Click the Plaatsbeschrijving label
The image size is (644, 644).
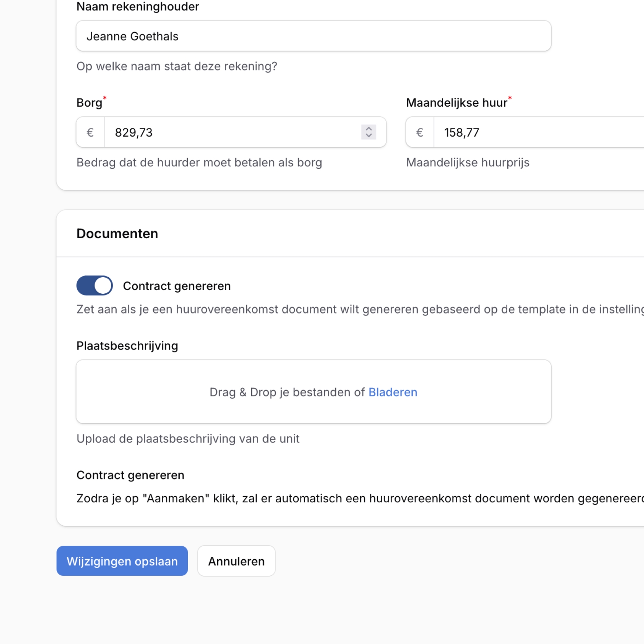pyautogui.click(x=127, y=346)
